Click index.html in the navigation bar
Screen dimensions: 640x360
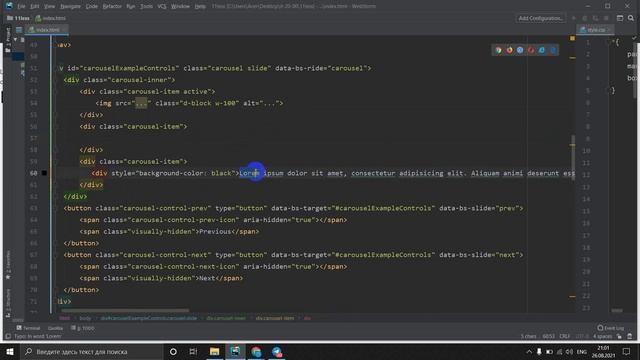[50, 18]
